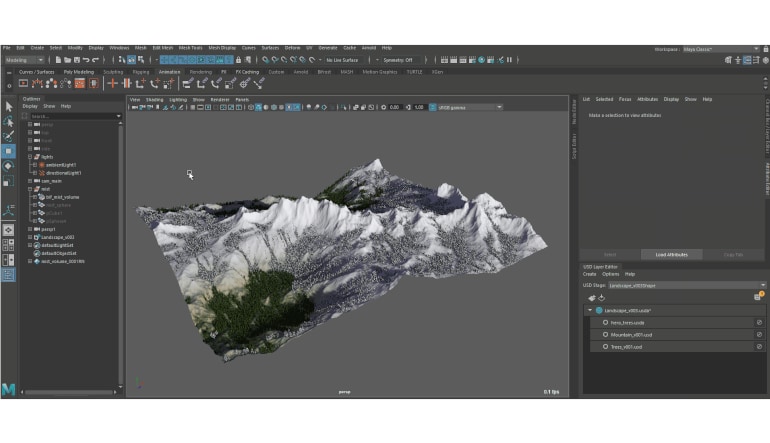Screen dimensions: 770x443
Task: Toggle select by object type mode
Action: (132, 60)
